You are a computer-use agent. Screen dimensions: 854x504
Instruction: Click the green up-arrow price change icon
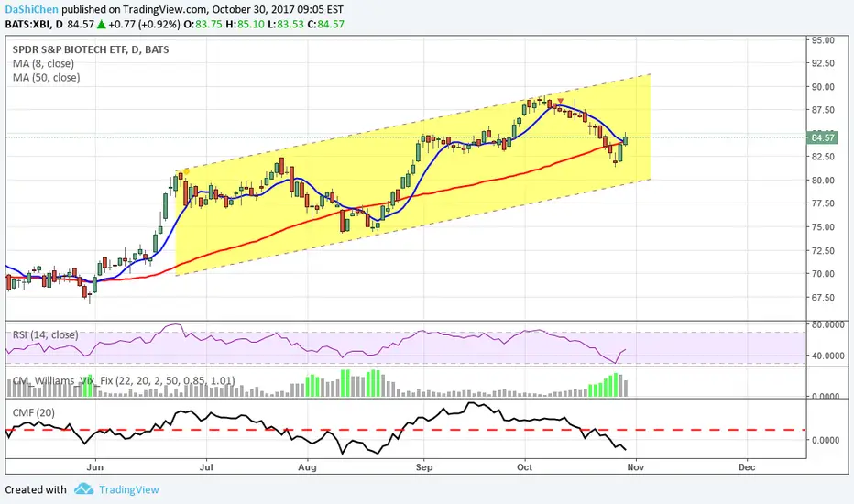point(101,25)
